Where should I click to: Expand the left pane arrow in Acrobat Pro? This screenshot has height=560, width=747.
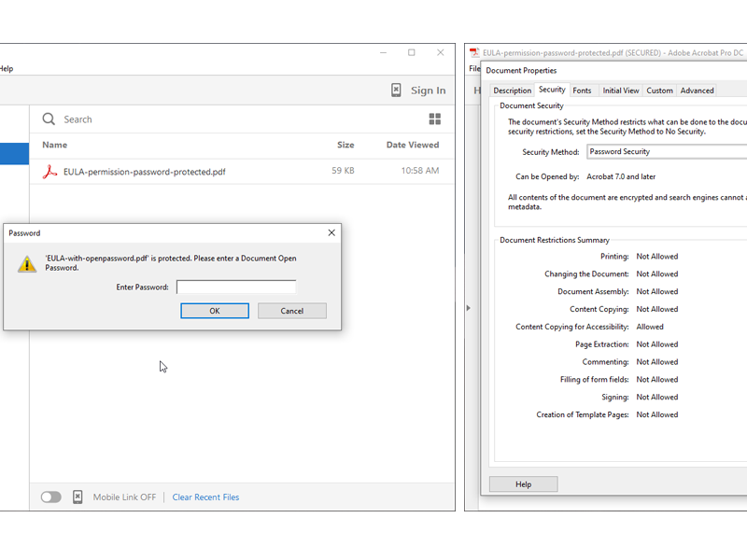pyautogui.click(x=469, y=308)
